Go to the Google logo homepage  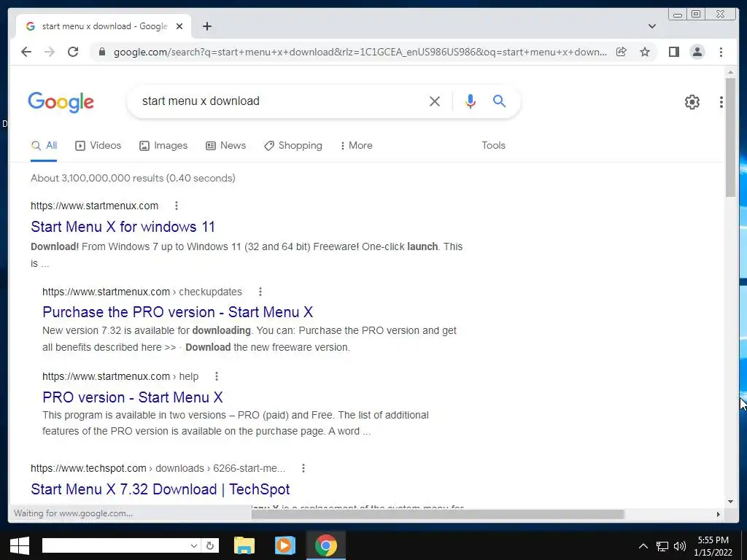coord(61,102)
